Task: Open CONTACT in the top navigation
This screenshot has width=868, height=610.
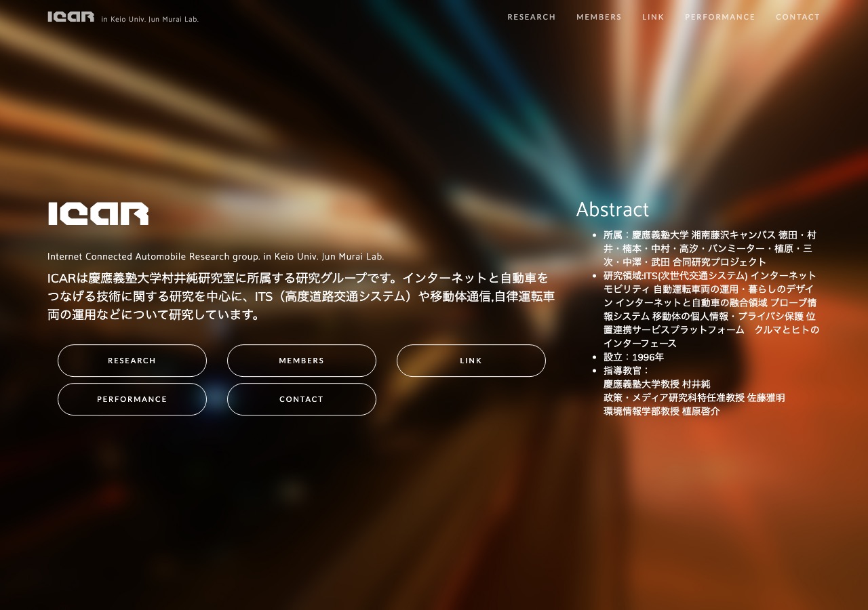Action: [797, 17]
